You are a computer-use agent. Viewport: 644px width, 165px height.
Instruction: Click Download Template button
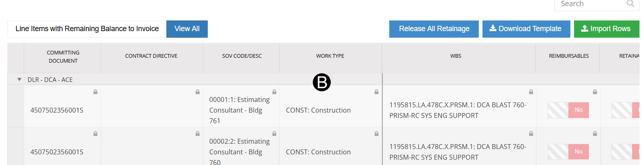526,29
